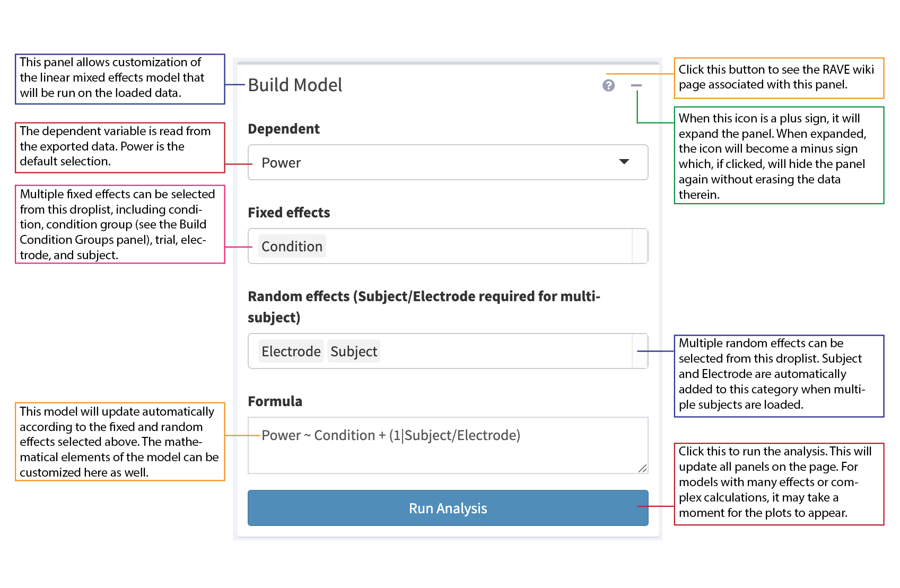Open the RAVE wiki help question mark icon
Screen dimensions: 900x588
pos(608,85)
